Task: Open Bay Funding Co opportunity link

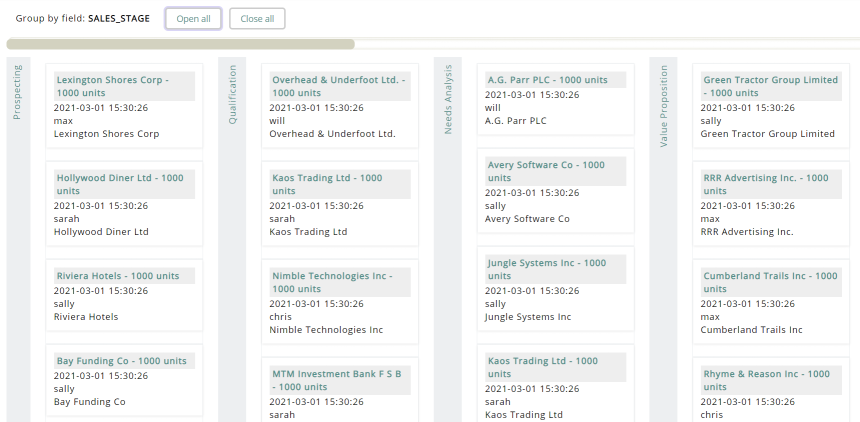Action: tap(121, 360)
